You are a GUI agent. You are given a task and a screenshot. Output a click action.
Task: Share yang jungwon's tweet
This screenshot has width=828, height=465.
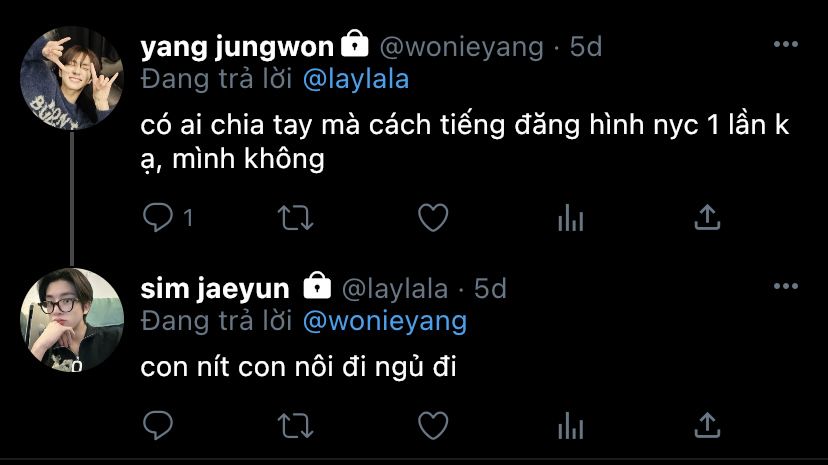coord(707,217)
